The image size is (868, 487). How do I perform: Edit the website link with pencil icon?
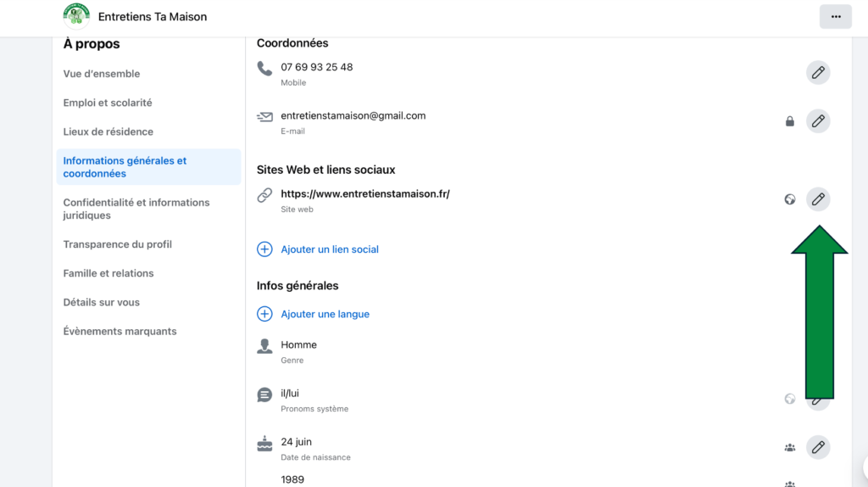(817, 199)
